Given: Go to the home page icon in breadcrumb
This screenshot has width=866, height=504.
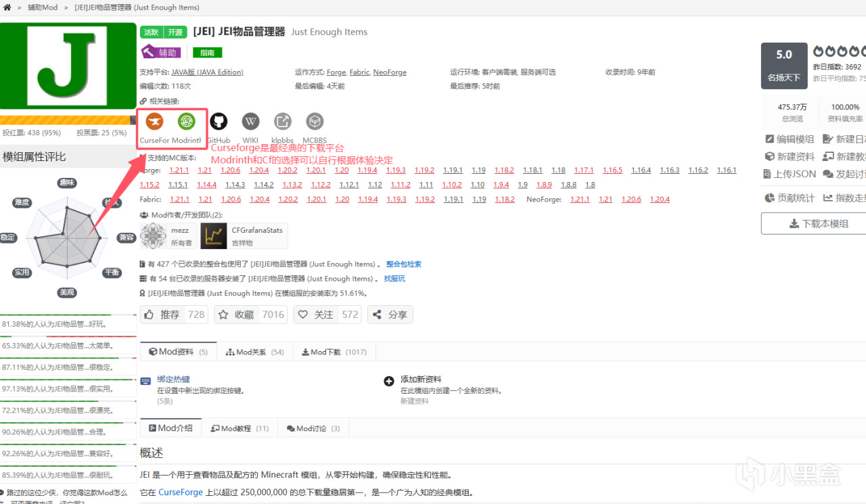Looking at the screenshot, I should click(7, 7).
